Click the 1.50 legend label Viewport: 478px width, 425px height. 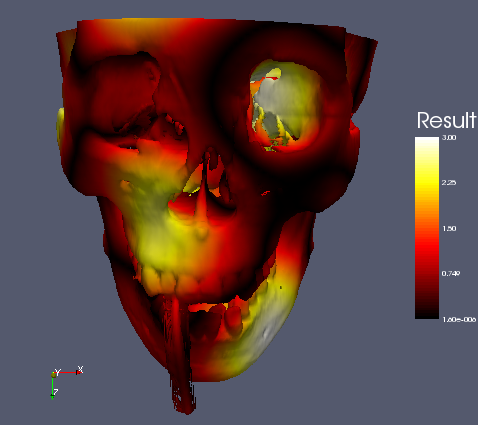point(449,228)
